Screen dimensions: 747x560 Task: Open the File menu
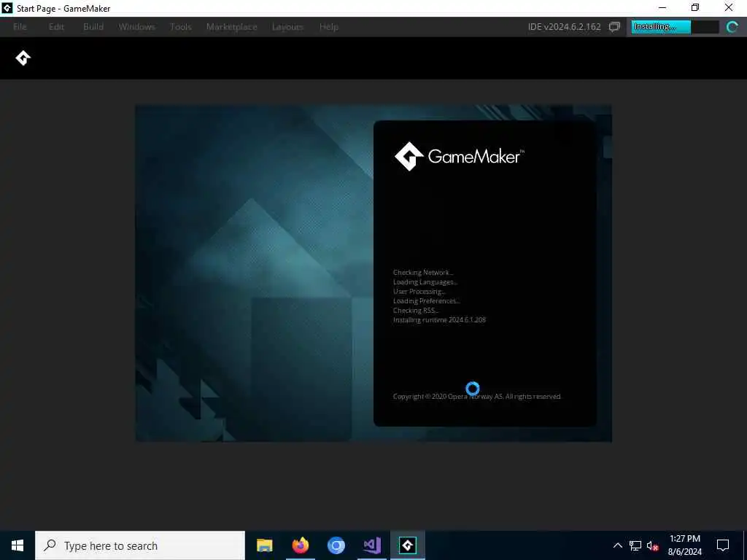20,27
